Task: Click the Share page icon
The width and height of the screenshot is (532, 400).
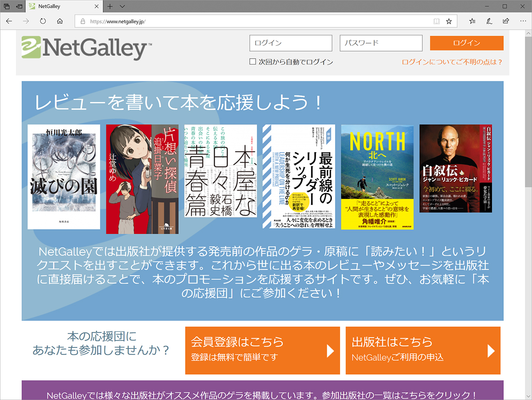Action: [x=506, y=21]
